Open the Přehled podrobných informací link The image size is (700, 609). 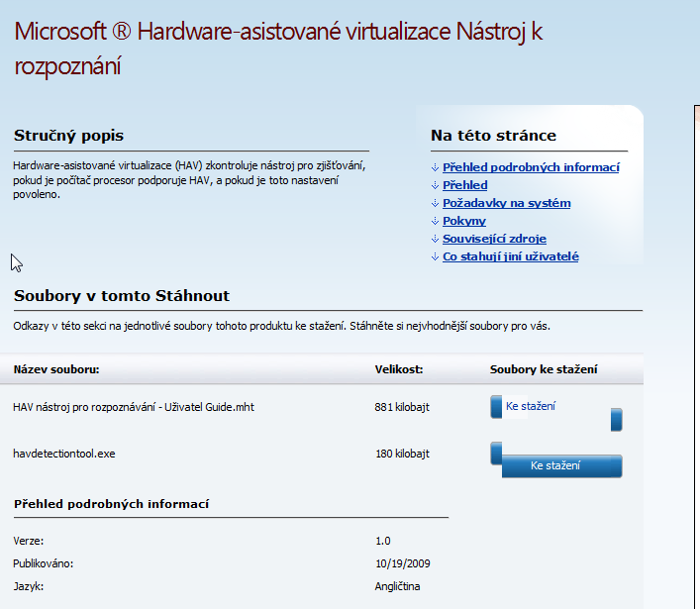531,167
